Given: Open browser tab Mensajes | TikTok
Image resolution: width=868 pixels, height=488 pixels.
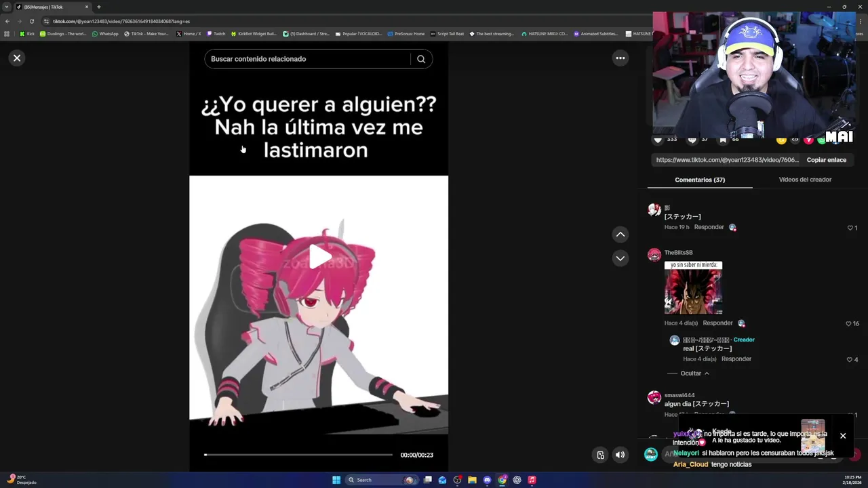Looking at the screenshot, I should tap(51, 7).
